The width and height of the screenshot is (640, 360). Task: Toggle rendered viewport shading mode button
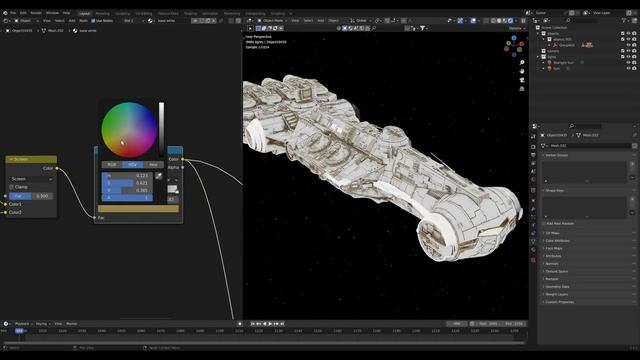510,20
